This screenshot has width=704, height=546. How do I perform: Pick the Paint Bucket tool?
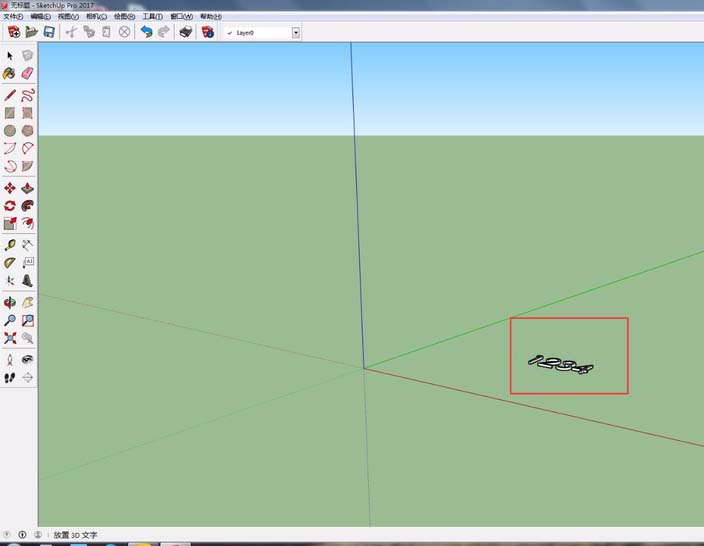click(9, 74)
